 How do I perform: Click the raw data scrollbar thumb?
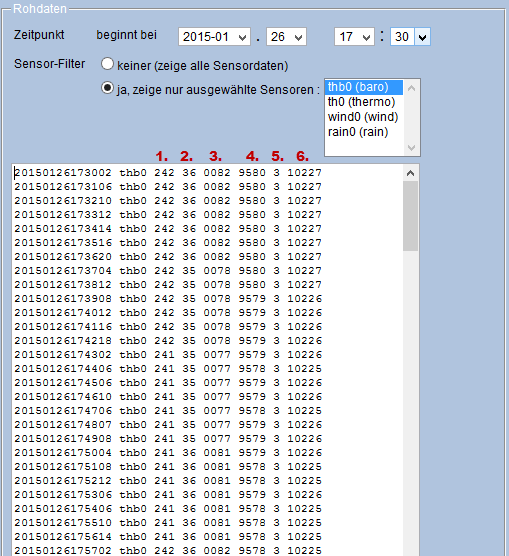(410, 216)
